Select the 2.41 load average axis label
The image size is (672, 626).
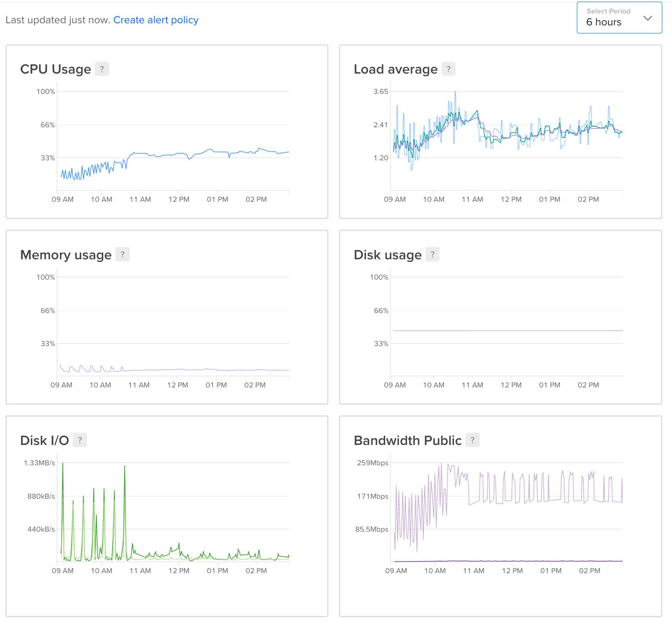click(381, 125)
